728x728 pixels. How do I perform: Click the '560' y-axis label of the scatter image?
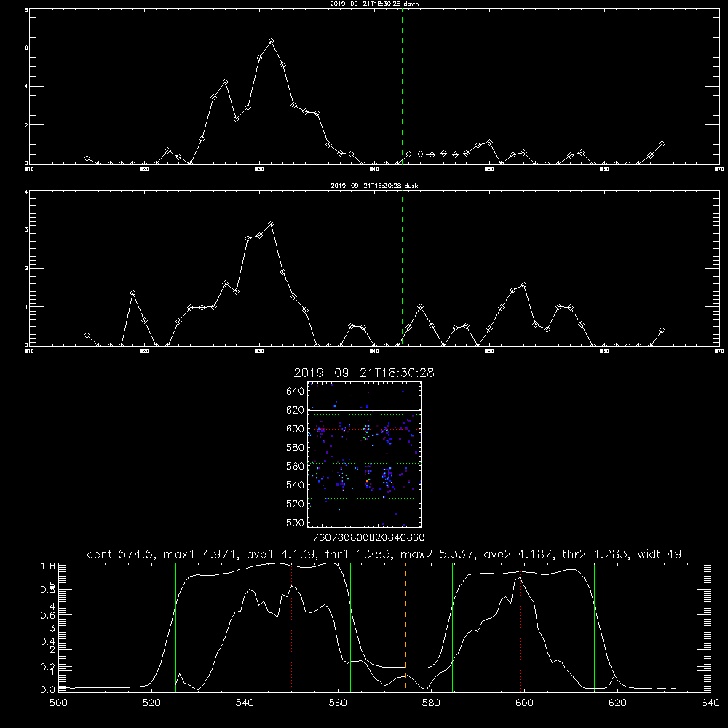(296, 466)
